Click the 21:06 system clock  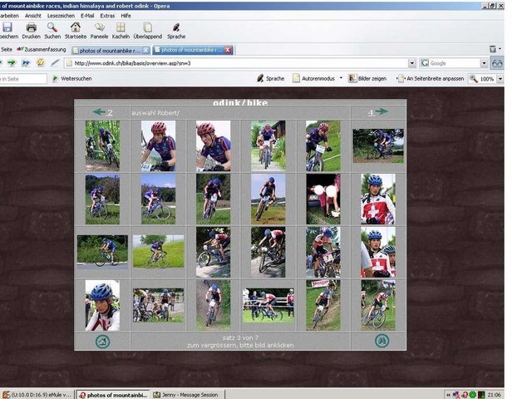click(x=494, y=395)
